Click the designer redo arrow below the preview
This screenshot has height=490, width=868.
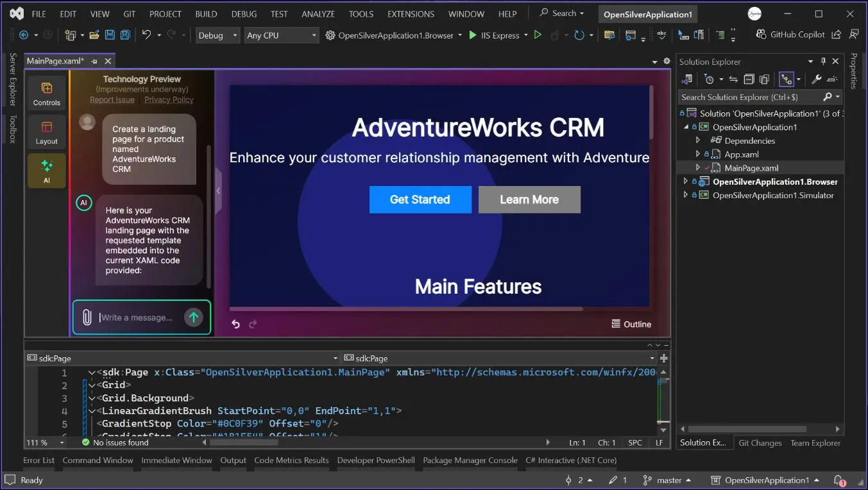pos(253,325)
